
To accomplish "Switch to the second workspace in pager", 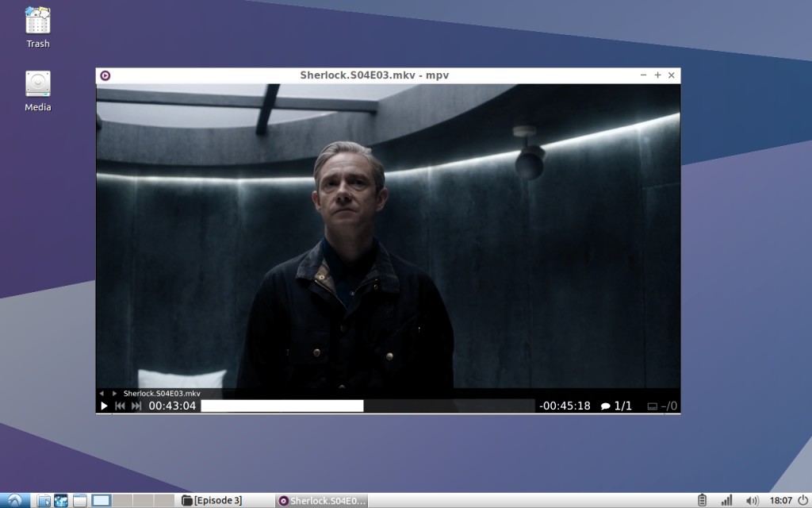I will (122, 500).
